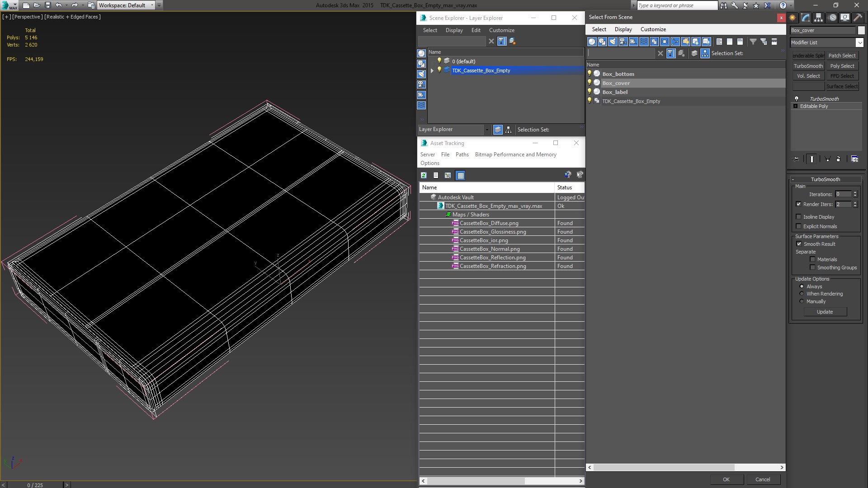Click the Refresh icon in Asset Tracking

point(424,175)
